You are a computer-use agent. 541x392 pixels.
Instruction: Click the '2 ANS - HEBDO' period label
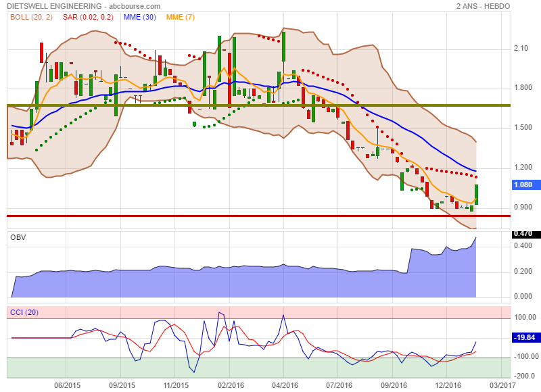pyautogui.click(x=483, y=6)
